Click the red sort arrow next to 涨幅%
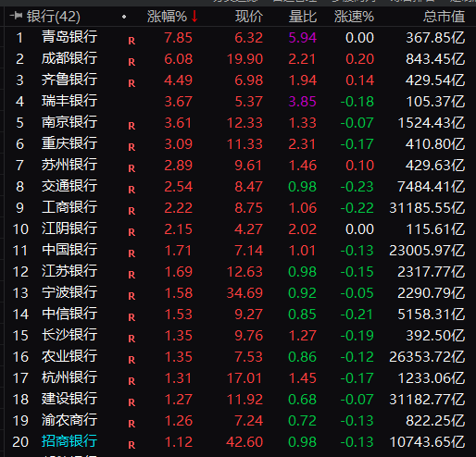 click(194, 17)
